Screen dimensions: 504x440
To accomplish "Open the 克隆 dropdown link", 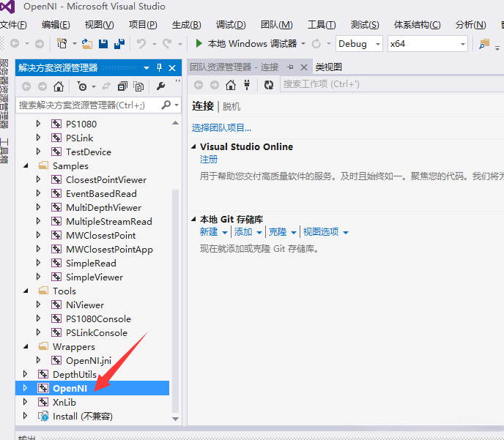I will (x=283, y=232).
